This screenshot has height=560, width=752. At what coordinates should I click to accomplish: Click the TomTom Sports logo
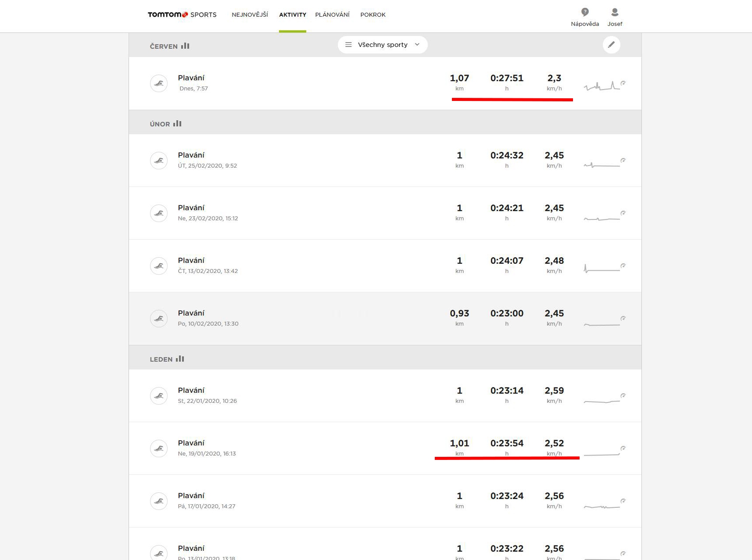tap(182, 15)
